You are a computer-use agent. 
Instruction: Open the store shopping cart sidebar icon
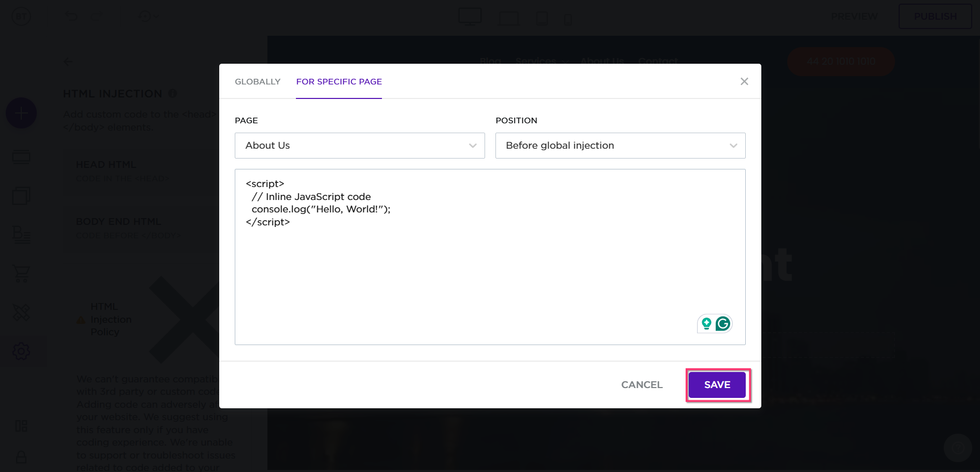[x=21, y=274]
